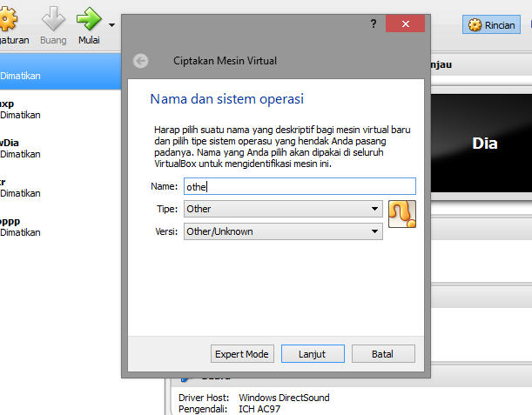The image size is (532, 415).
Task: Close the Ciptakan Mesin Virtual dialog
Action: [x=405, y=23]
